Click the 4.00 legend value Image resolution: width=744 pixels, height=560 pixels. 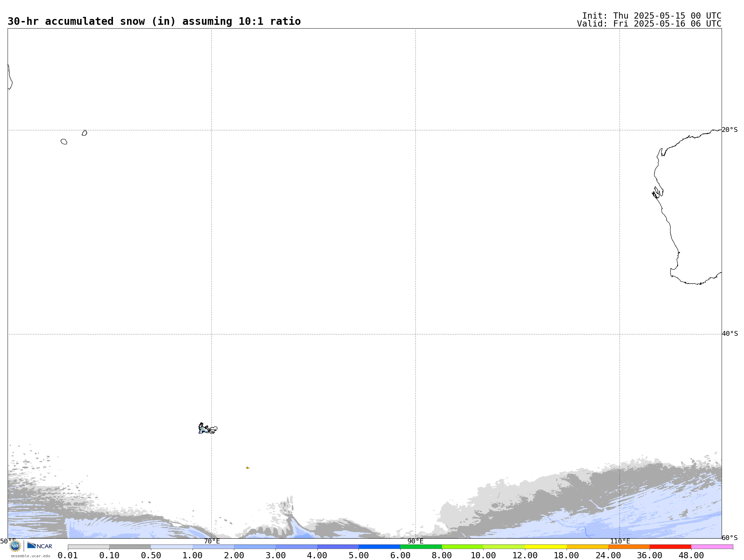(317, 556)
